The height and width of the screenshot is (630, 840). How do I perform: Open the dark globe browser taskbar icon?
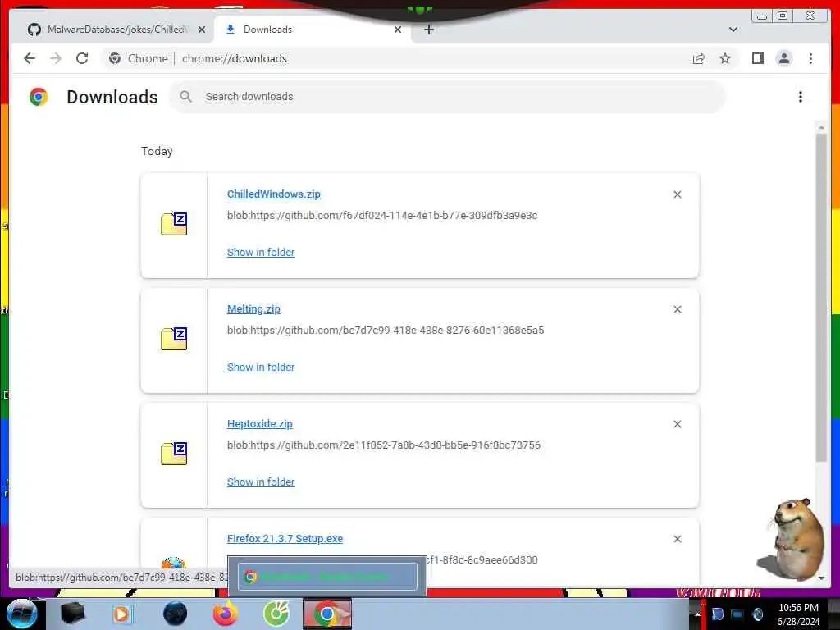coord(176,614)
